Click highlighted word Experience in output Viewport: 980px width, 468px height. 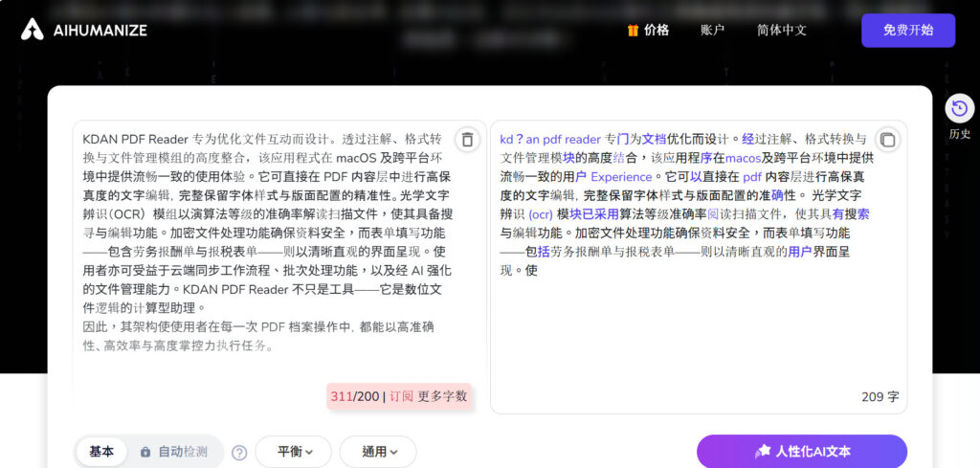point(620,177)
